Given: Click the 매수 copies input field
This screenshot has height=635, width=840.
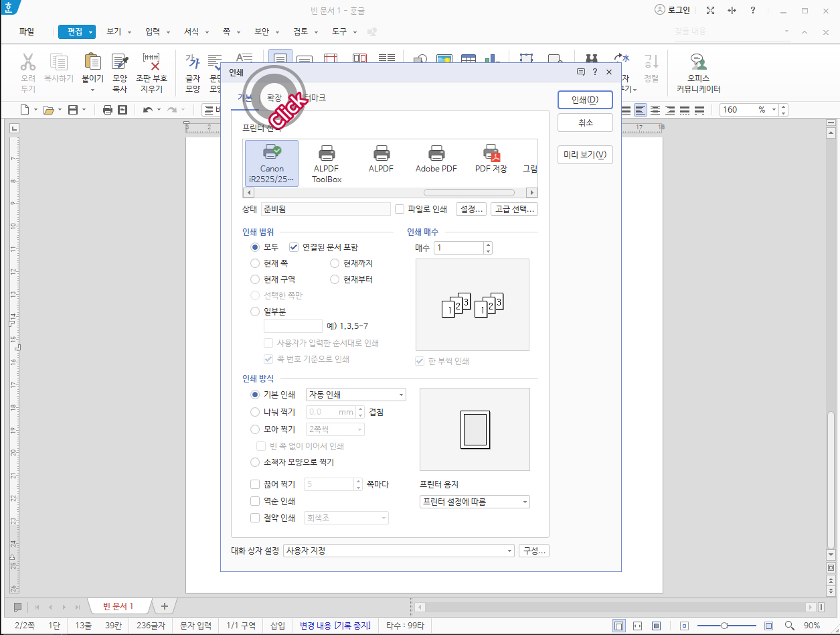Looking at the screenshot, I should point(458,248).
